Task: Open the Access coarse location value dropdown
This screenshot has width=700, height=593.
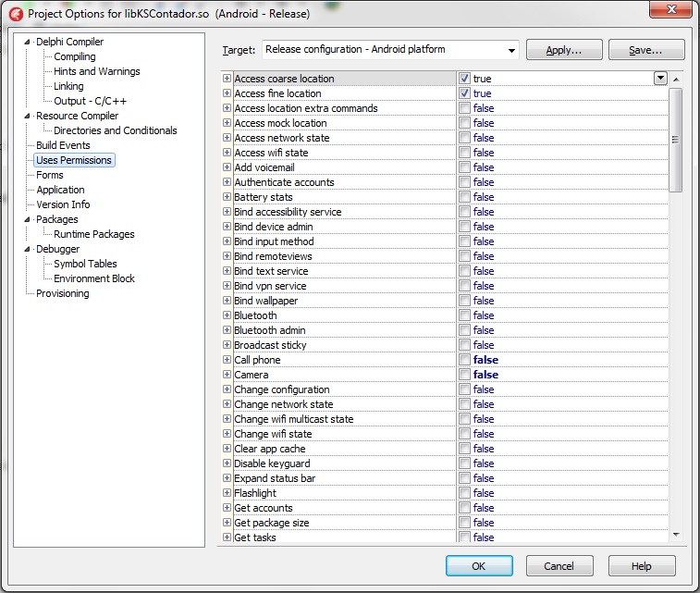Action: (660, 79)
